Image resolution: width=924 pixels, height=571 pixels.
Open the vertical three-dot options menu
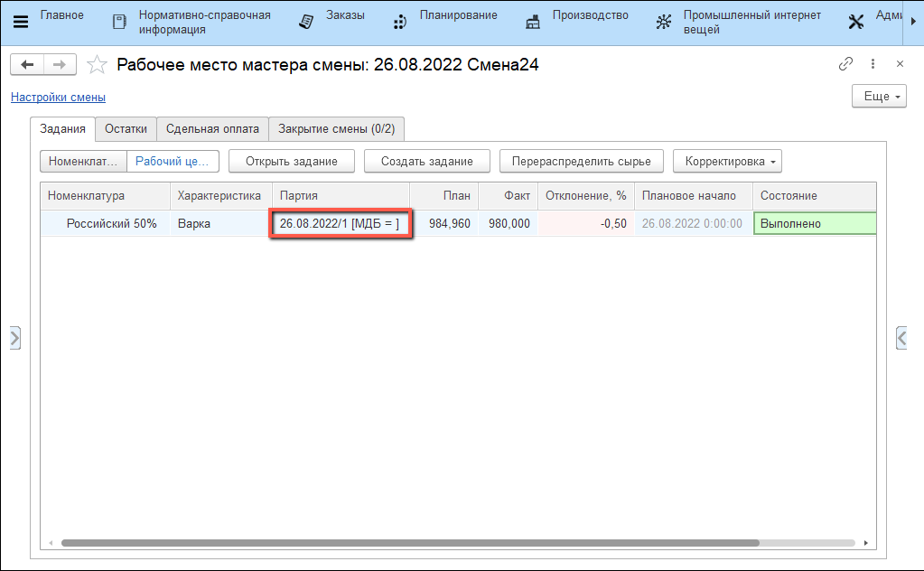coord(873,64)
